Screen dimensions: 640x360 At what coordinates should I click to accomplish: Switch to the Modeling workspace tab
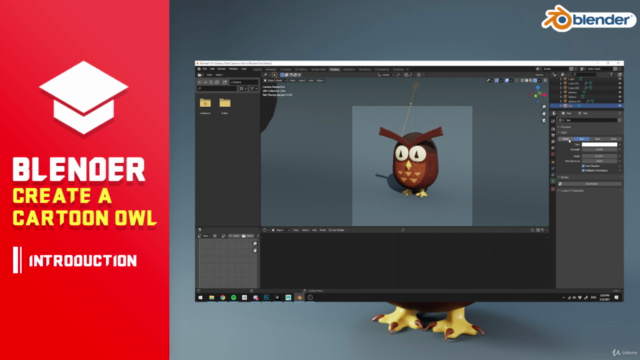[x=271, y=69]
